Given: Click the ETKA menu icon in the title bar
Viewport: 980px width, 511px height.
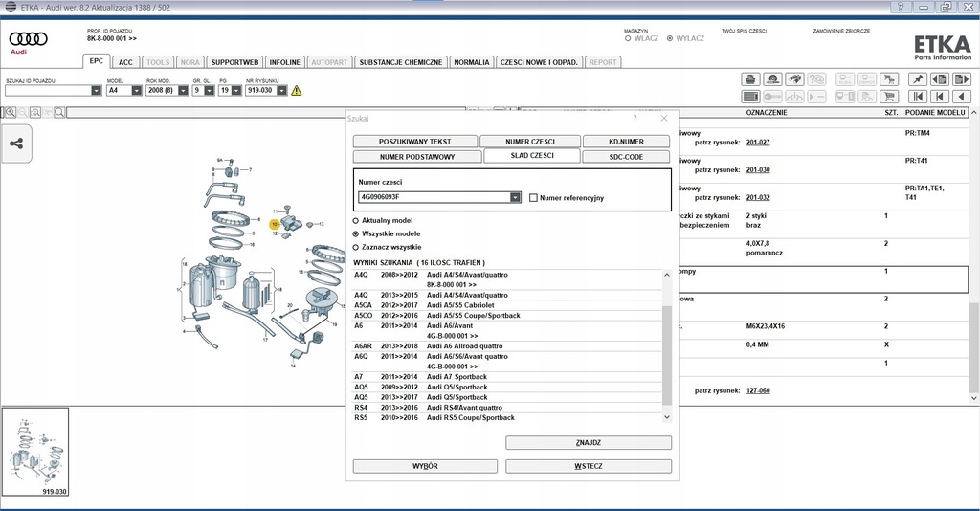Looking at the screenshot, I should coord(10,7).
